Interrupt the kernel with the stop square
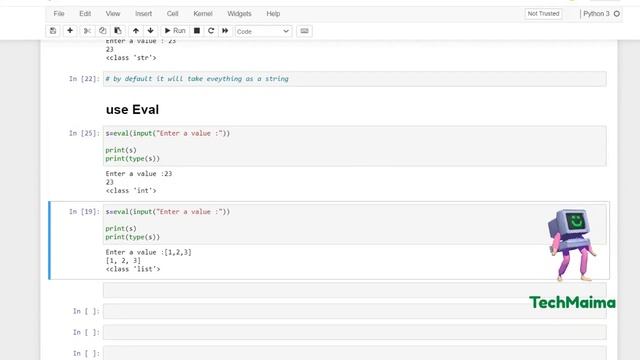This screenshot has height=360, width=640. 197,31
